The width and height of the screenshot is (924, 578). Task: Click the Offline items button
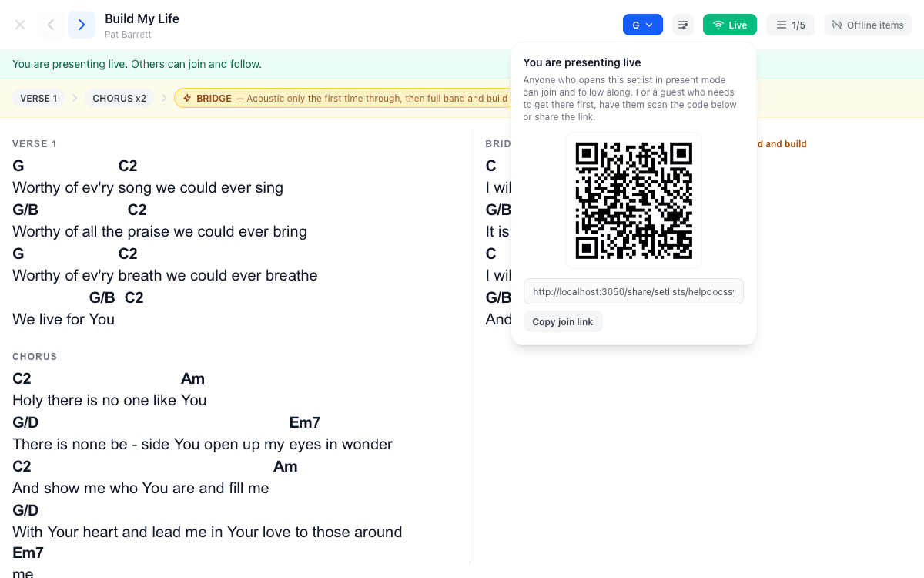(x=868, y=25)
